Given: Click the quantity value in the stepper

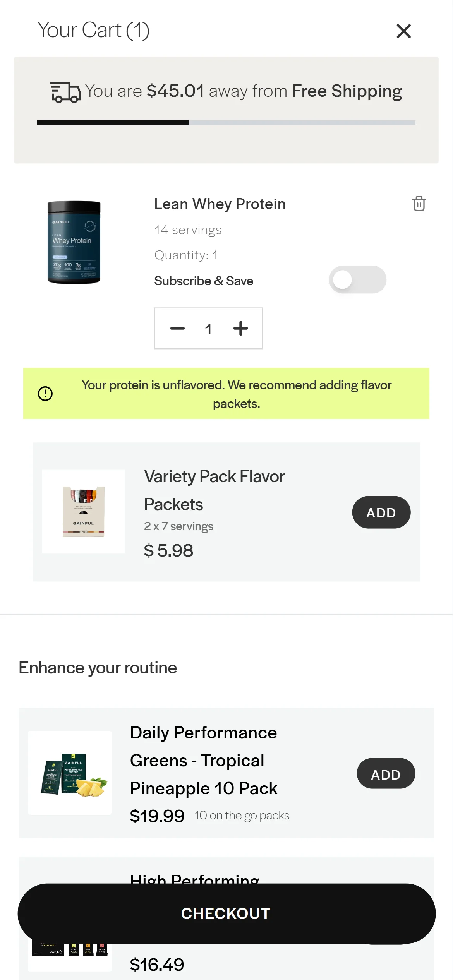Looking at the screenshot, I should point(208,329).
